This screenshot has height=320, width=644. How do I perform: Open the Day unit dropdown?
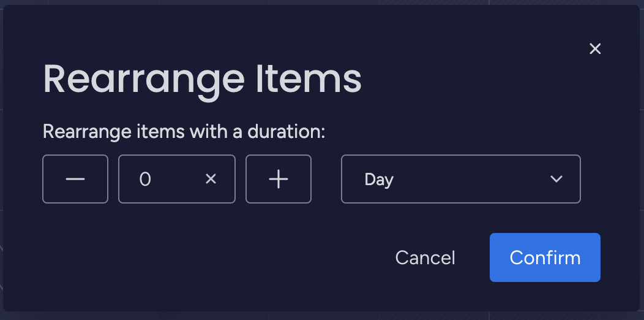[460, 179]
